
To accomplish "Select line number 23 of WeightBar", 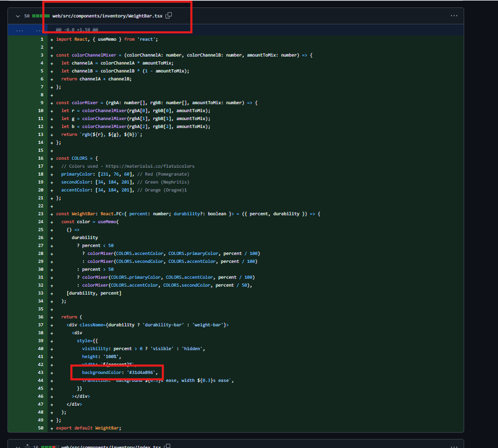I will pos(40,214).
